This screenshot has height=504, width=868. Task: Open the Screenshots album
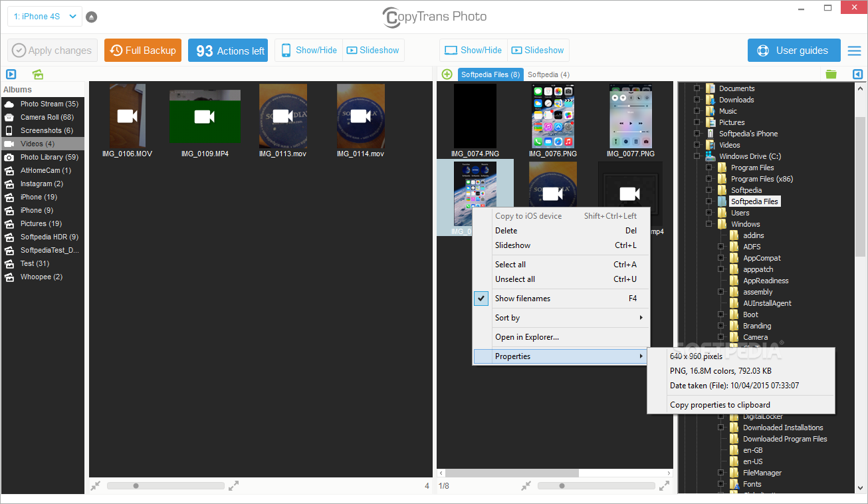coord(43,130)
